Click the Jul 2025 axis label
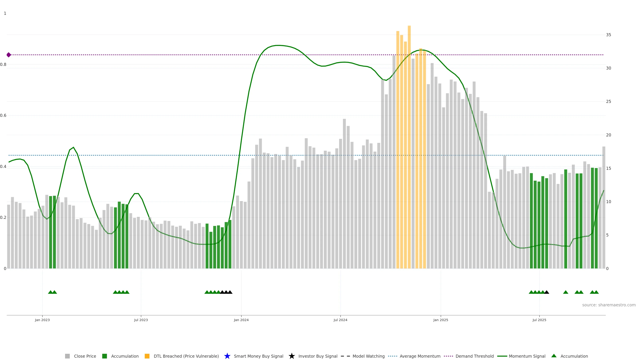Image resolution: width=644 pixels, height=362 pixels. [539, 320]
